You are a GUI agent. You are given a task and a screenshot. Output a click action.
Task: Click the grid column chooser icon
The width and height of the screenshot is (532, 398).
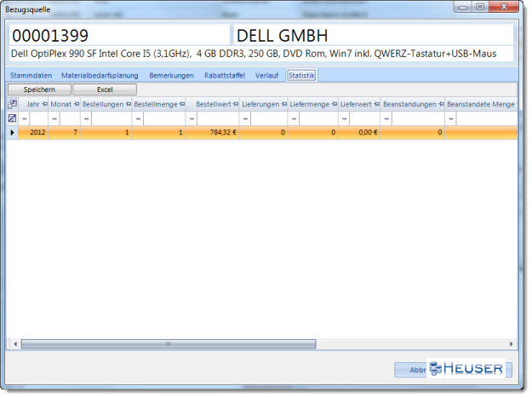[x=12, y=104]
